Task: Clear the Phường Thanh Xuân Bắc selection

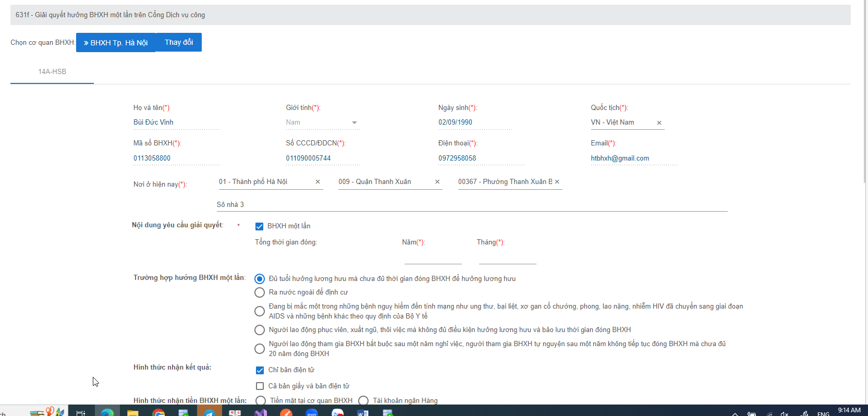Action: [557, 182]
